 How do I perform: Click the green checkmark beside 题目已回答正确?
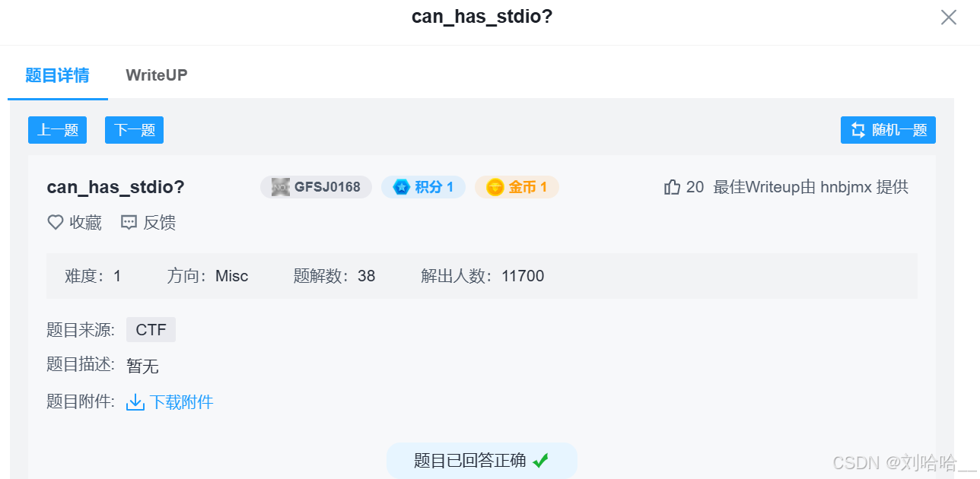(542, 460)
